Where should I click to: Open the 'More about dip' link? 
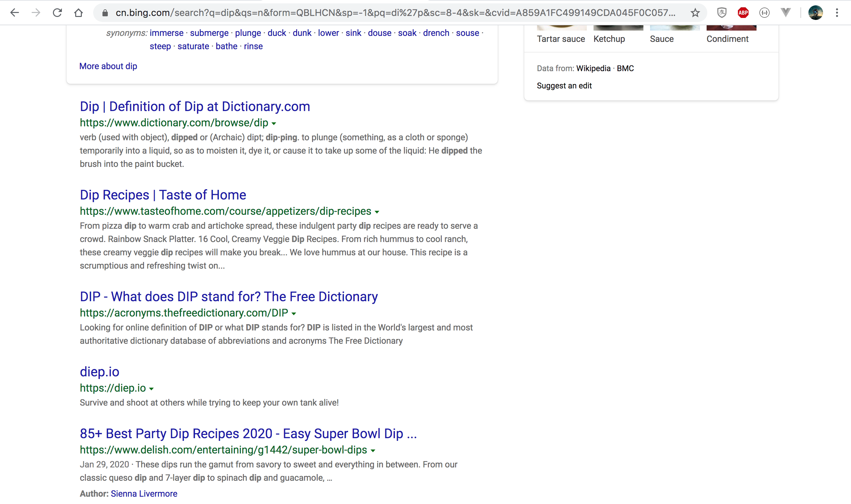[x=108, y=66]
